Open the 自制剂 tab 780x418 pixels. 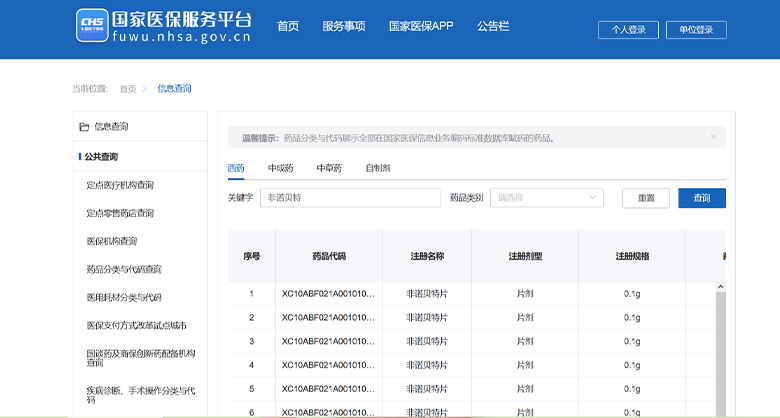(377, 168)
